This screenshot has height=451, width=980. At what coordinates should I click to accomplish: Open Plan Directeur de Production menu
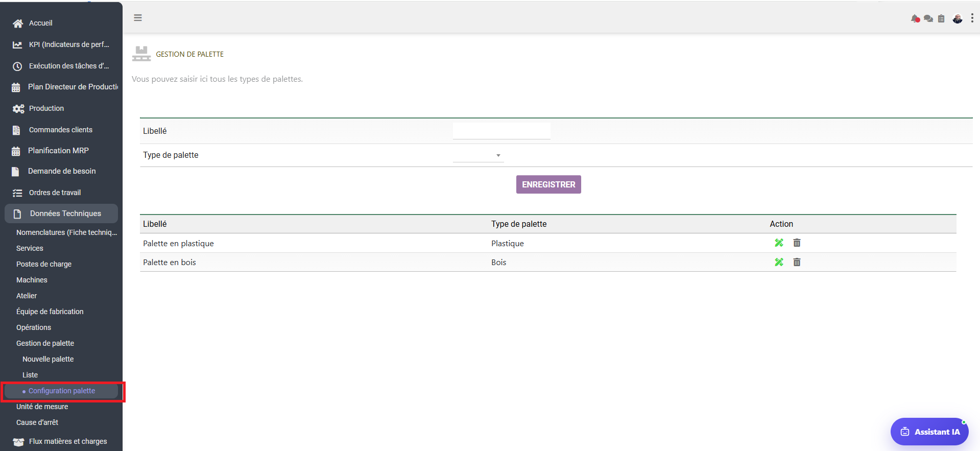[x=73, y=87]
